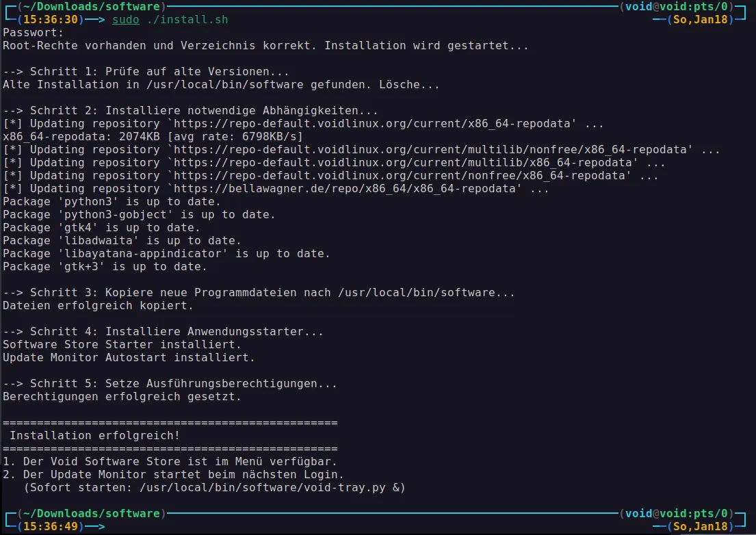Click the Schritt 4 Anwendungsstarter heading
This screenshot has width=756, height=535.
click(163, 332)
